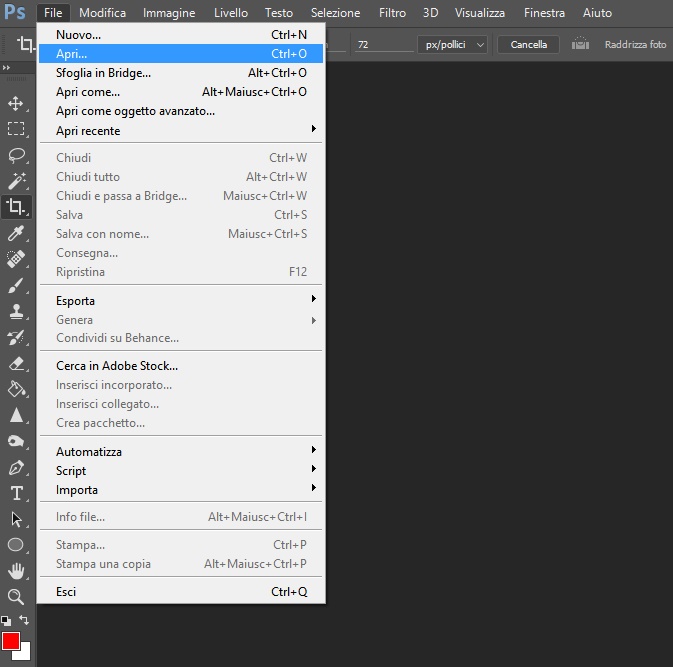
Task: Select the Hand tool
Action: (16, 571)
